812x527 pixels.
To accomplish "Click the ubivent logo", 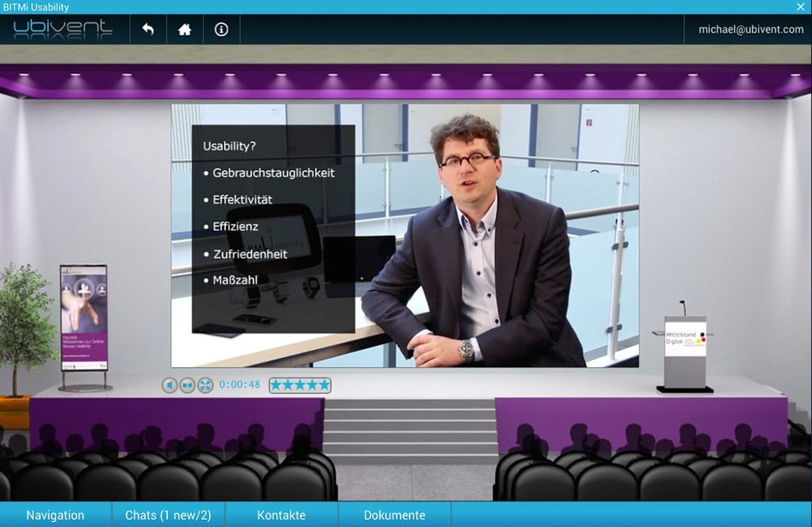I will [63, 29].
